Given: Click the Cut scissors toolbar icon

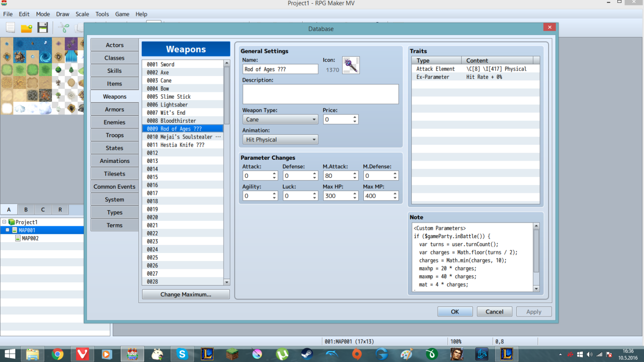Looking at the screenshot, I should pyautogui.click(x=63, y=28).
